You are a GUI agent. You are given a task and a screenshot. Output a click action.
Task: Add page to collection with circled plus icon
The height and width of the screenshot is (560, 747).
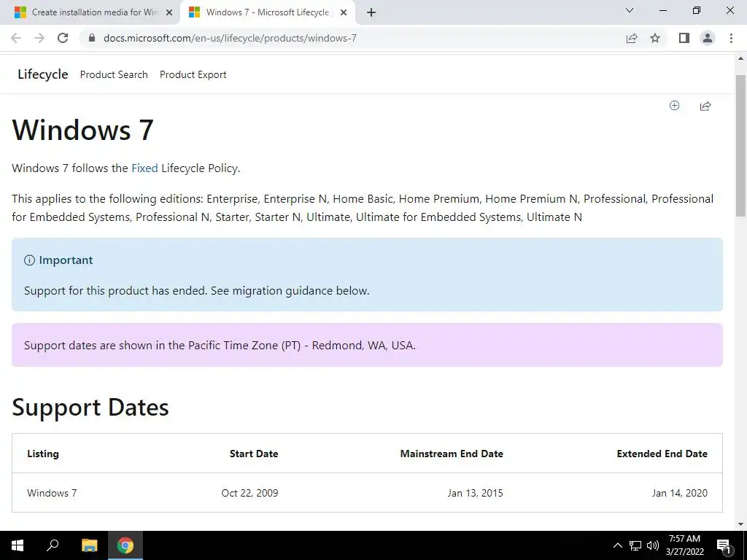pyautogui.click(x=674, y=106)
